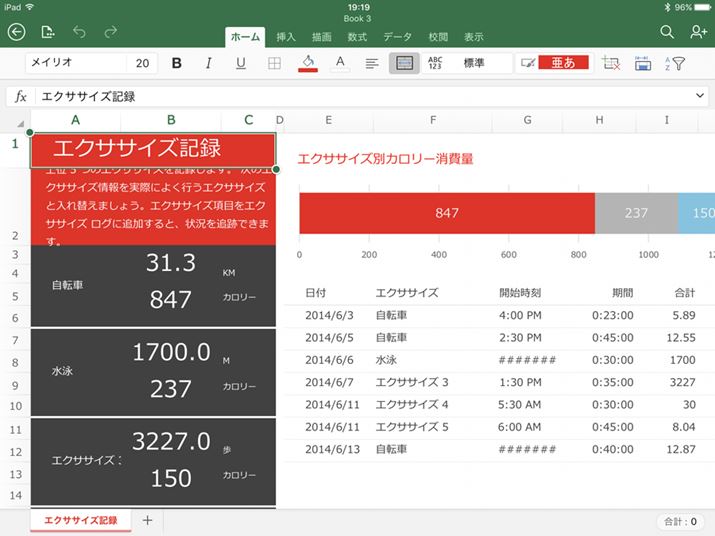Image resolution: width=715 pixels, height=536 pixels.
Task: Select date cell 2014/6/3
Action: [329, 315]
